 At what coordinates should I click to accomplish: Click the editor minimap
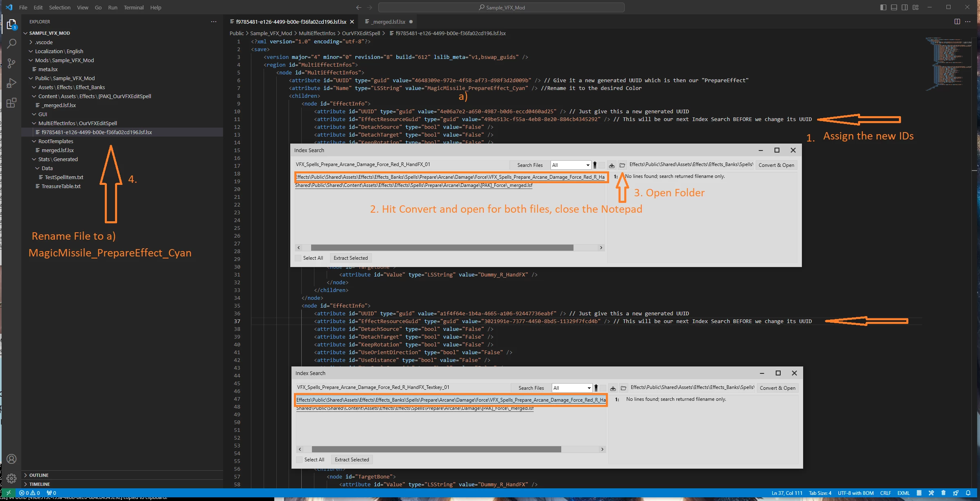[948, 63]
